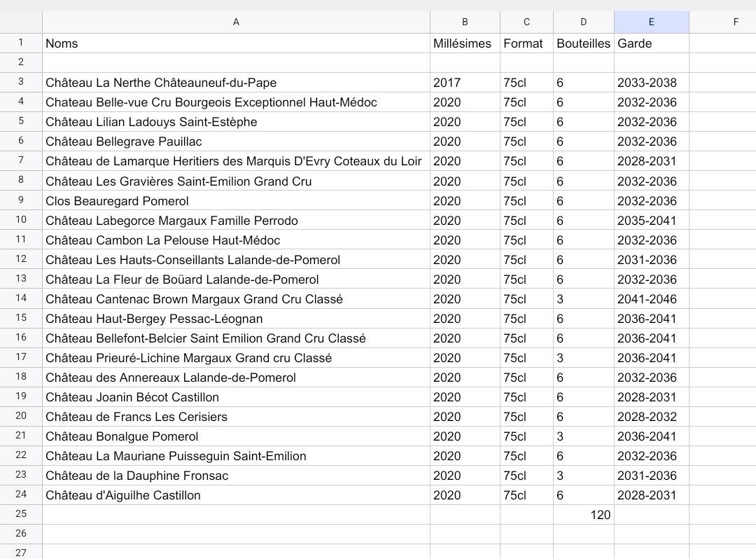Select cell 'Château de la Dauphine Fronsac'
Viewport: 756px width, 559px height.
point(236,476)
